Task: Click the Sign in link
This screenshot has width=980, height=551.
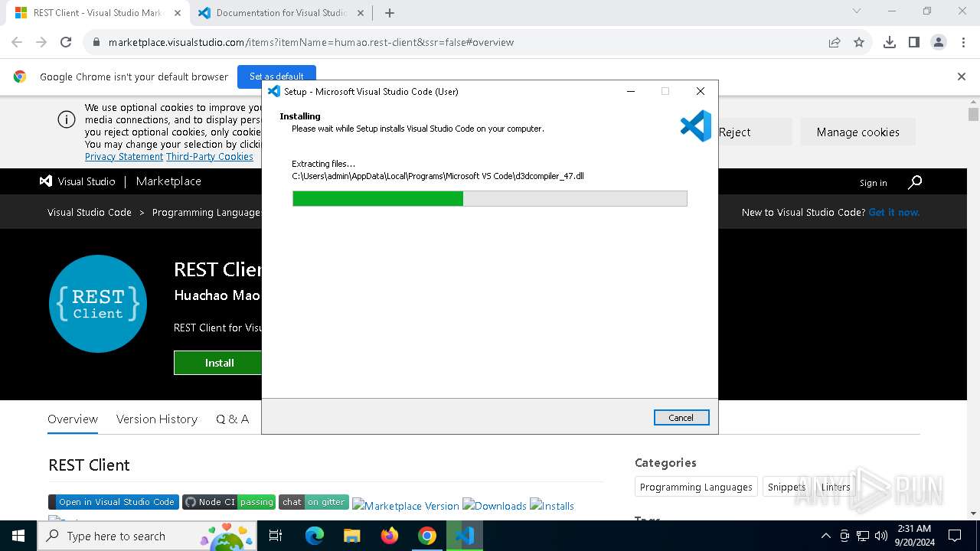Action: coord(873,183)
